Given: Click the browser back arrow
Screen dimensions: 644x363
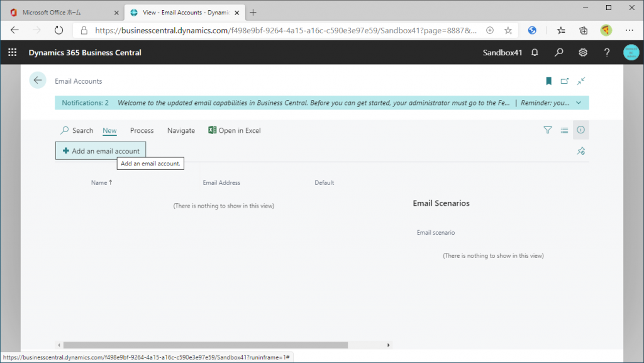Looking at the screenshot, I should [x=15, y=30].
